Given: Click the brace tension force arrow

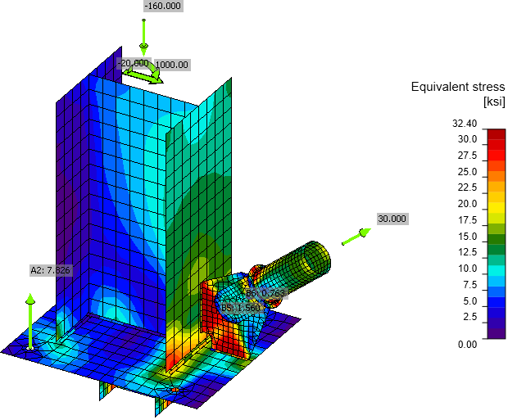Looking at the screenshot, I should (356, 237).
